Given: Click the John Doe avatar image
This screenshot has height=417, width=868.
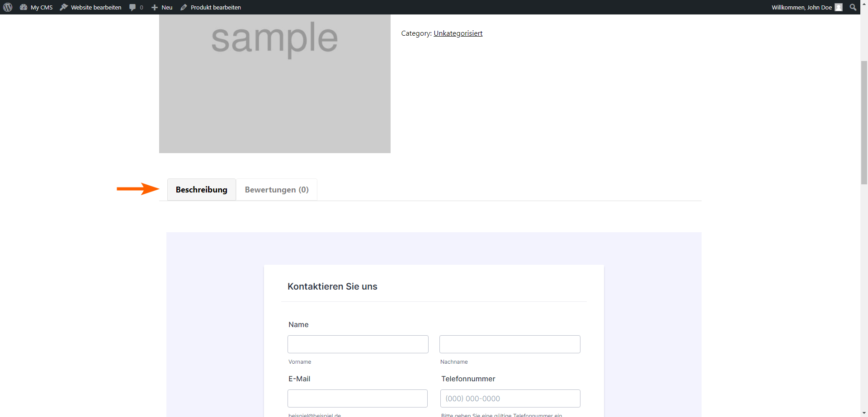Looking at the screenshot, I should coord(840,7).
